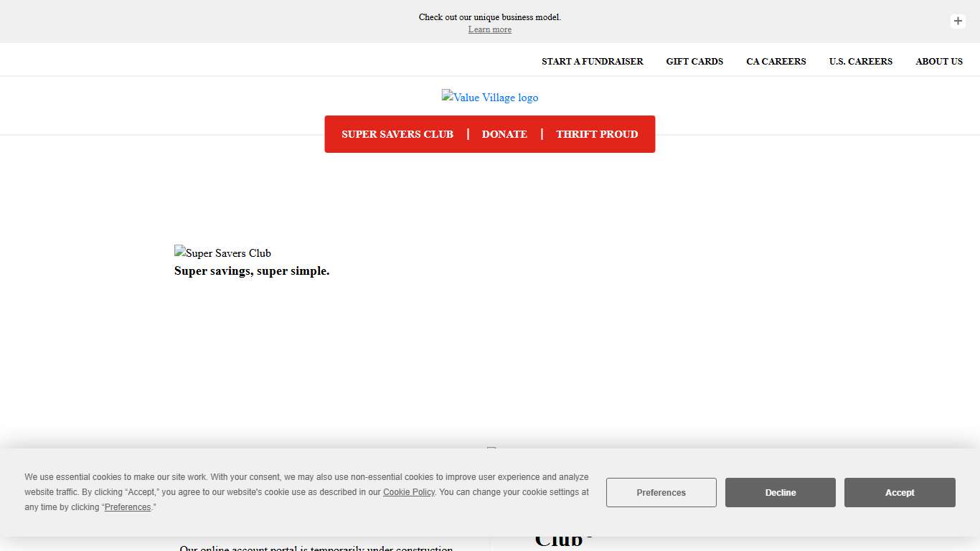
Task: Click "Super savings, super simple." heading
Action: coord(252,271)
